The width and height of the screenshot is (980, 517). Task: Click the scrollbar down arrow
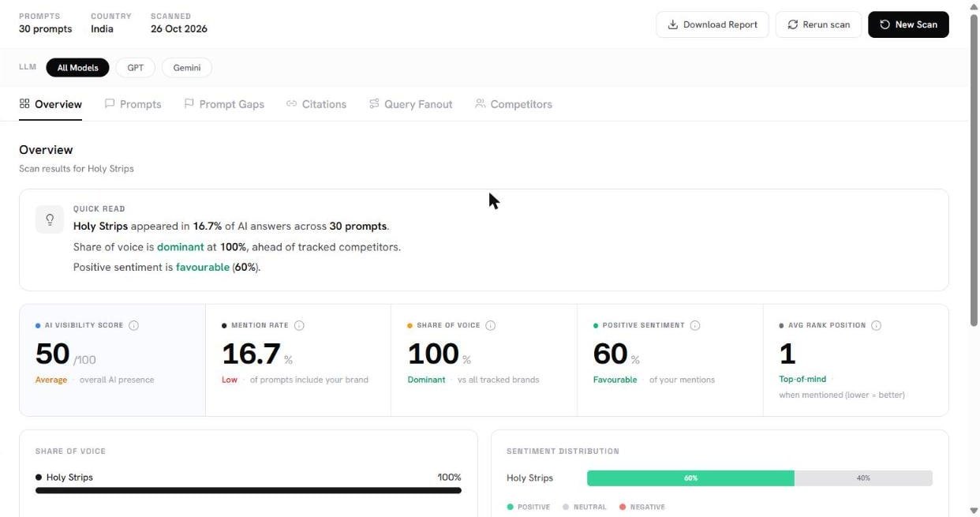point(974,511)
